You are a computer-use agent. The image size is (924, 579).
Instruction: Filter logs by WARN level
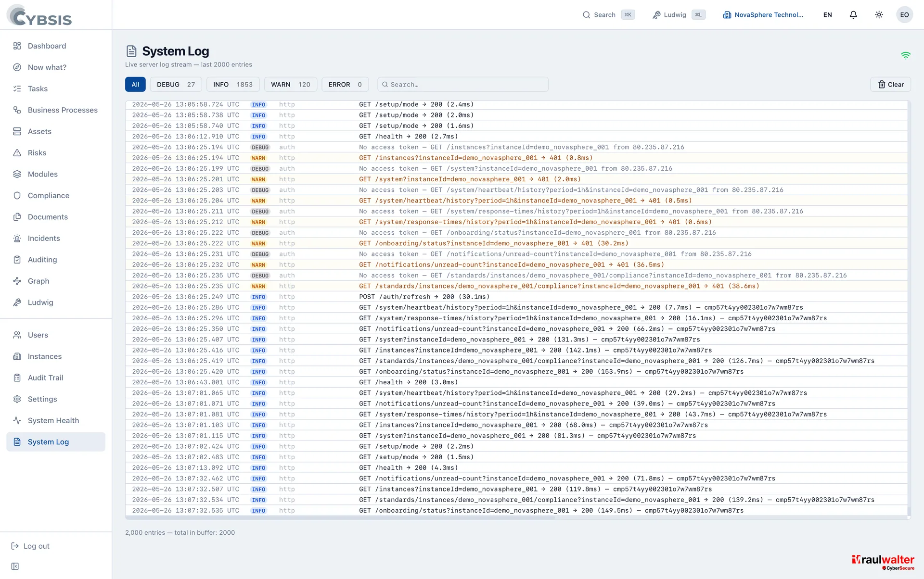click(291, 85)
